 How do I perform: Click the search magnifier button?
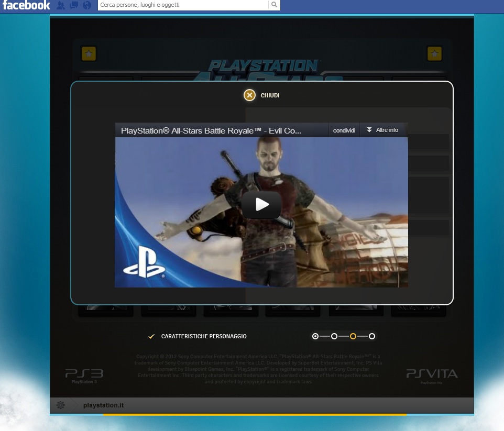(x=274, y=5)
